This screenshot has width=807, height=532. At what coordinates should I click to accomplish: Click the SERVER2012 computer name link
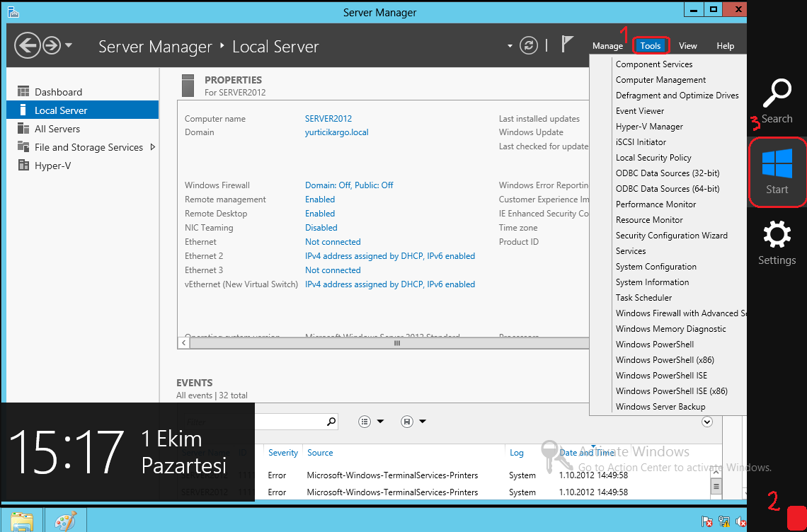point(328,119)
